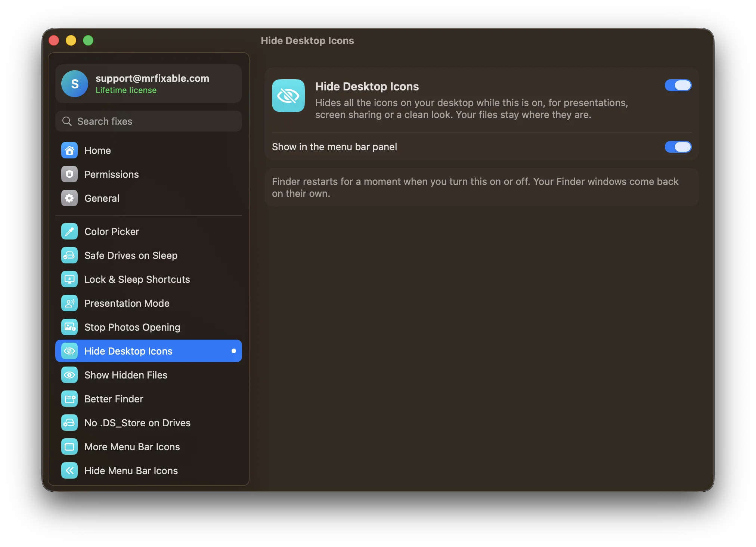This screenshot has height=547, width=756.
Task: Click the 'Hides all the icons' description text
Action: [x=471, y=108]
